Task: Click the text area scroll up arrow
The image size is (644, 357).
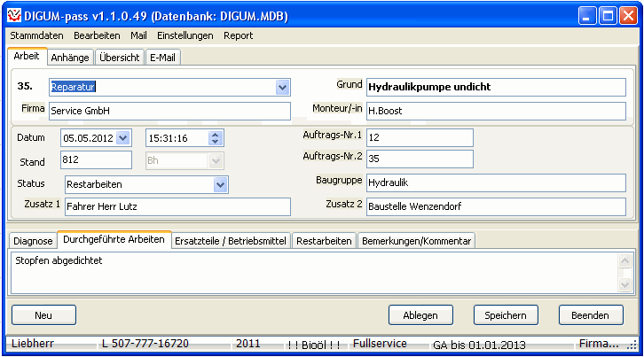Action: [624, 260]
